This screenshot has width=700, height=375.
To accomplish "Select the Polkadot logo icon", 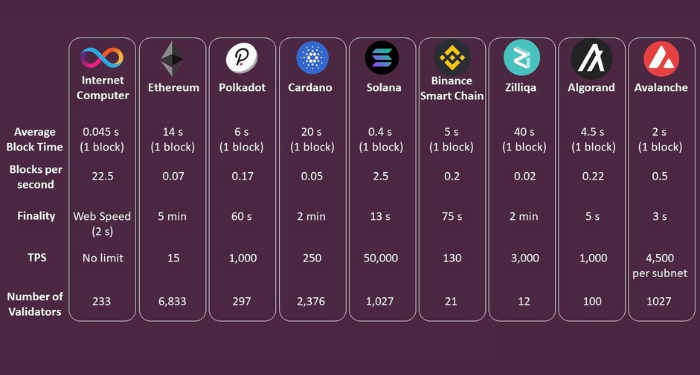I will [242, 58].
